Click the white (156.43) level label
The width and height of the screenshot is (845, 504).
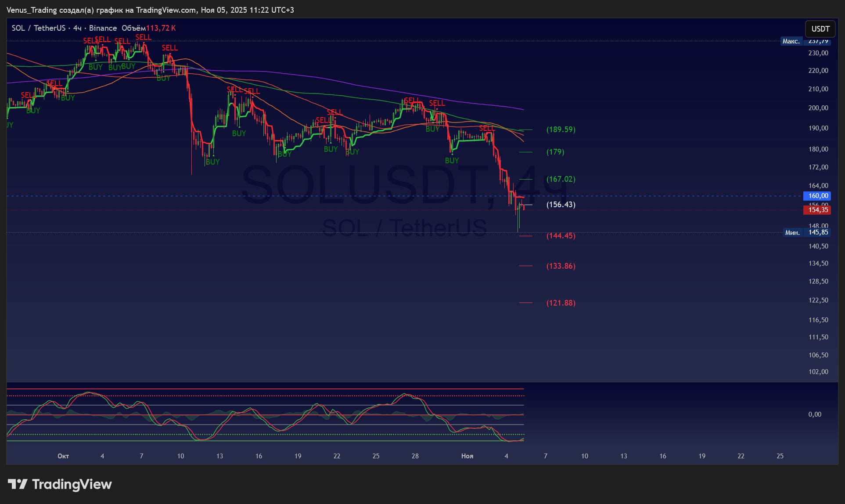(561, 205)
